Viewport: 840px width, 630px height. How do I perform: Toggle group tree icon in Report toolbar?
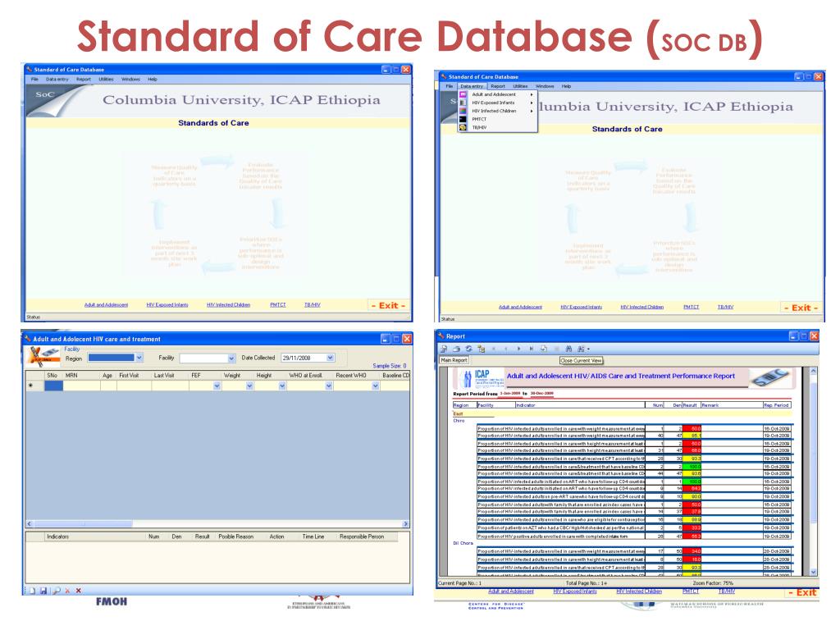pos(481,349)
